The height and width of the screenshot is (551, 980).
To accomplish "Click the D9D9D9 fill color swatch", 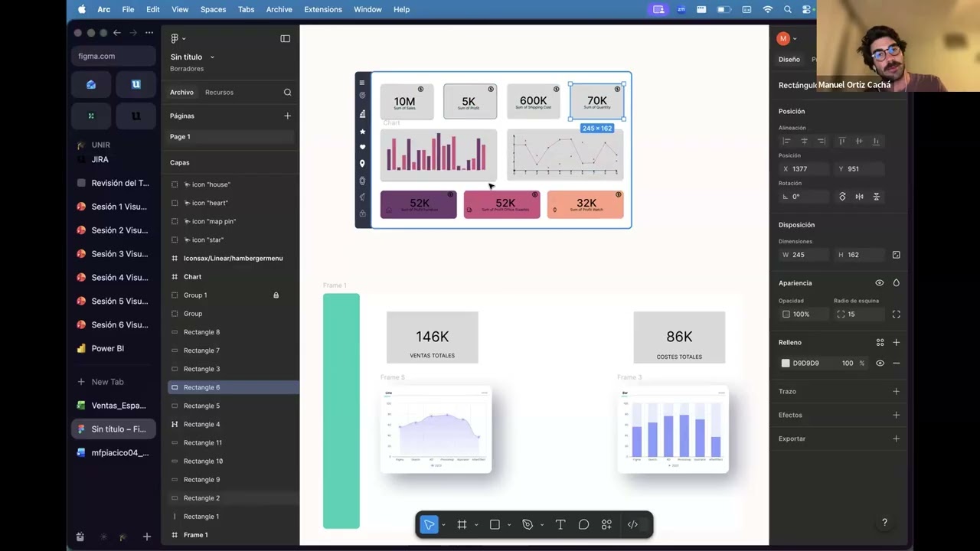I will pyautogui.click(x=786, y=364).
